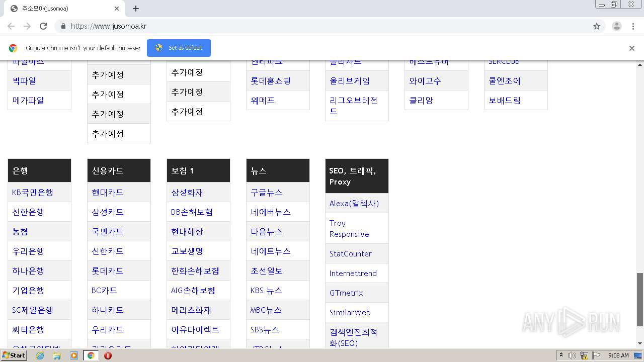Open the 메리츠화재 link
This screenshot has height=362, width=644.
coord(191,310)
